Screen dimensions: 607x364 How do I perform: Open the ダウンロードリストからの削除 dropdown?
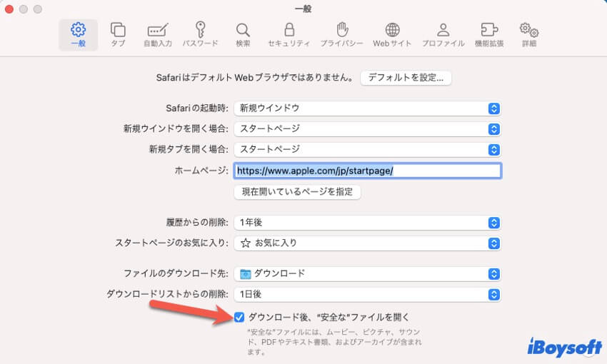(367, 294)
